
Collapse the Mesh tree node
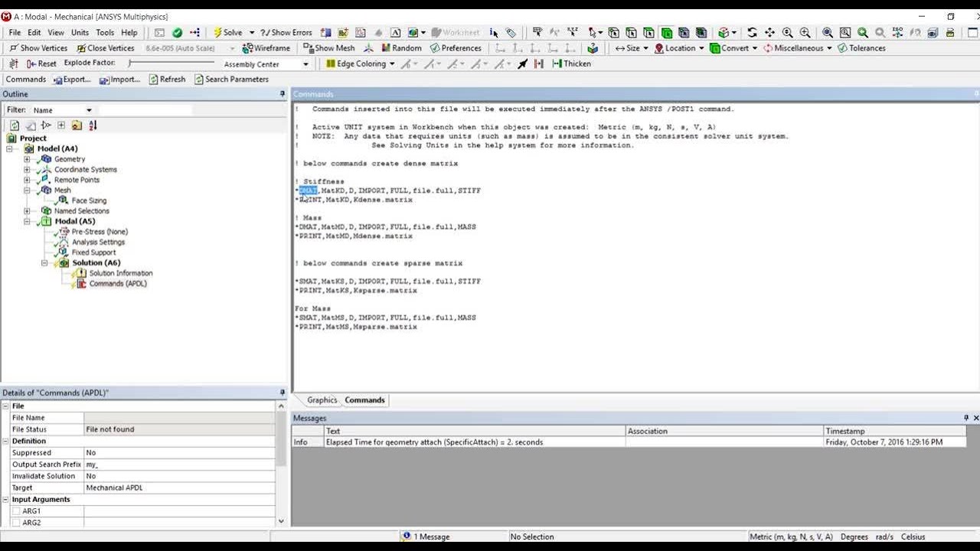tap(27, 191)
